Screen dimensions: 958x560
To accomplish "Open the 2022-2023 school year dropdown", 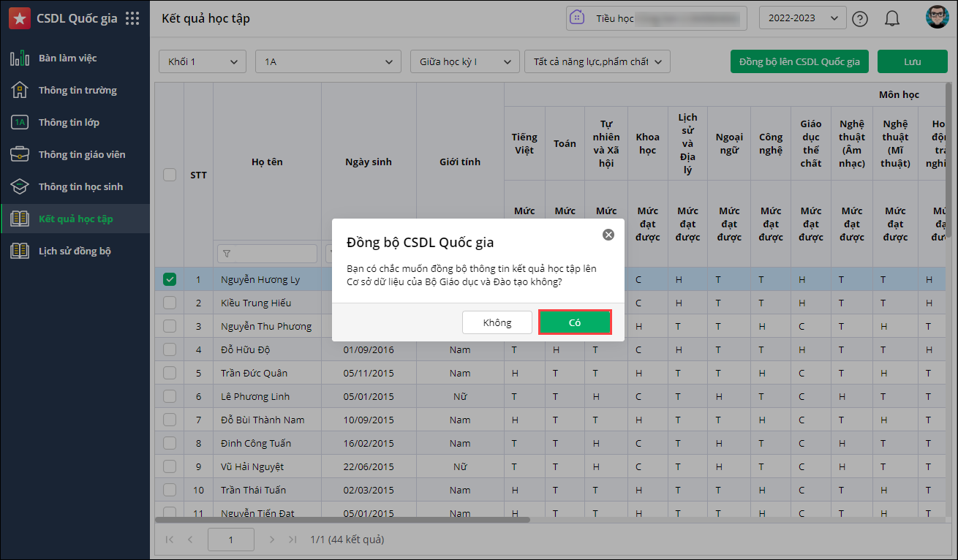I will coord(802,18).
